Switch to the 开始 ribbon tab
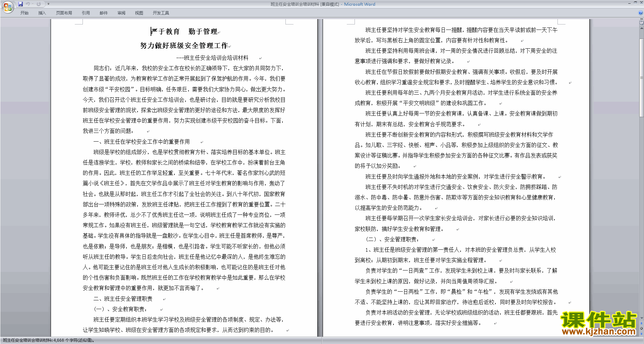Image resolution: width=644 pixels, height=344 pixels. pyautogui.click(x=24, y=13)
